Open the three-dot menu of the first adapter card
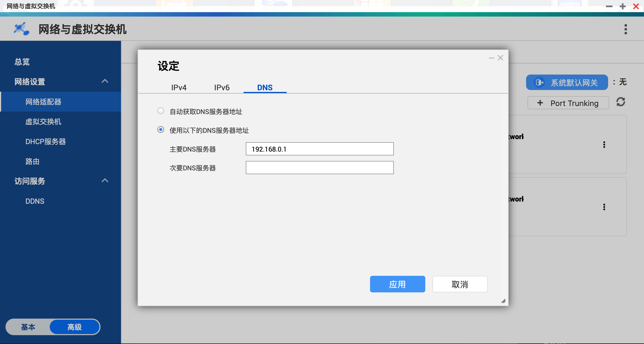 [x=604, y=145]
